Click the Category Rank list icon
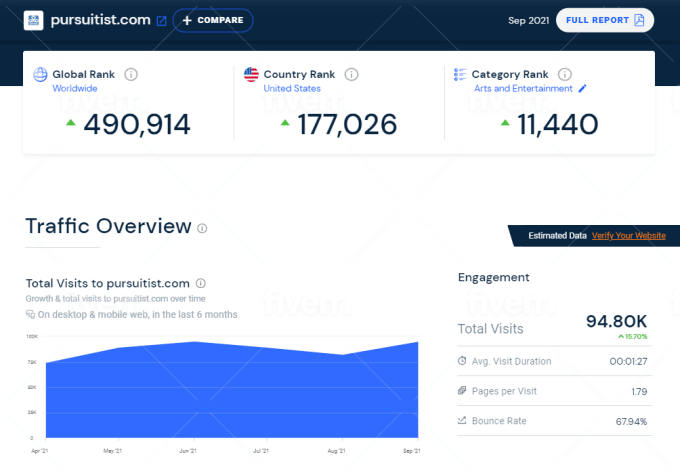Viewport: 680px width, 471px height. point(460,75)
